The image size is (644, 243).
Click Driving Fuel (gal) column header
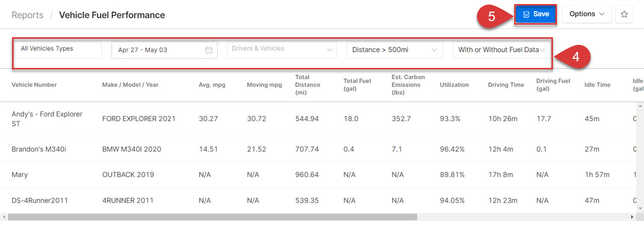[x=553, y=85]
